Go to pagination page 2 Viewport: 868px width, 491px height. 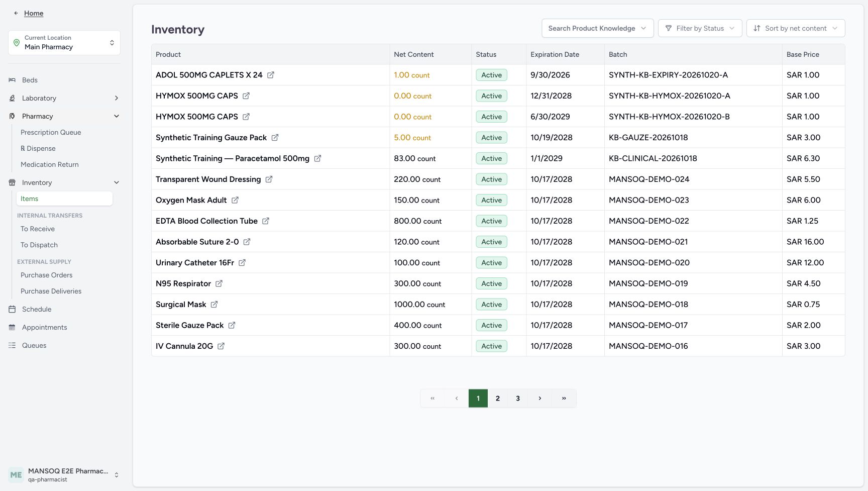pyautogui.click(x=498, y=399)
